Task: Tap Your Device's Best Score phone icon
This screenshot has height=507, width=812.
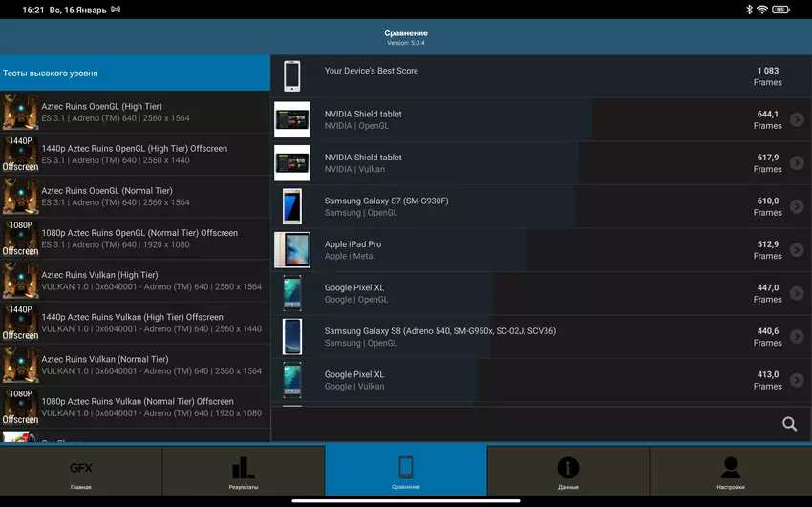Action: [291, 76]
